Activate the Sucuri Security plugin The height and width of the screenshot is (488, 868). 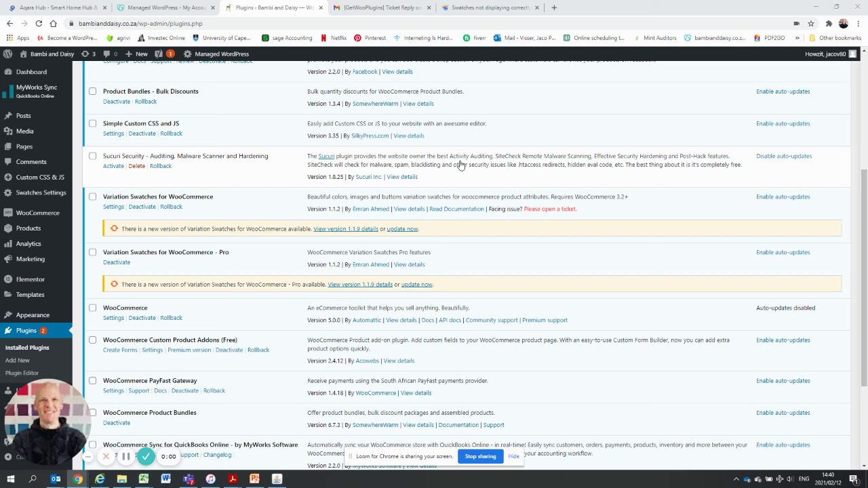pyautogui.click(x=113, y=166)
